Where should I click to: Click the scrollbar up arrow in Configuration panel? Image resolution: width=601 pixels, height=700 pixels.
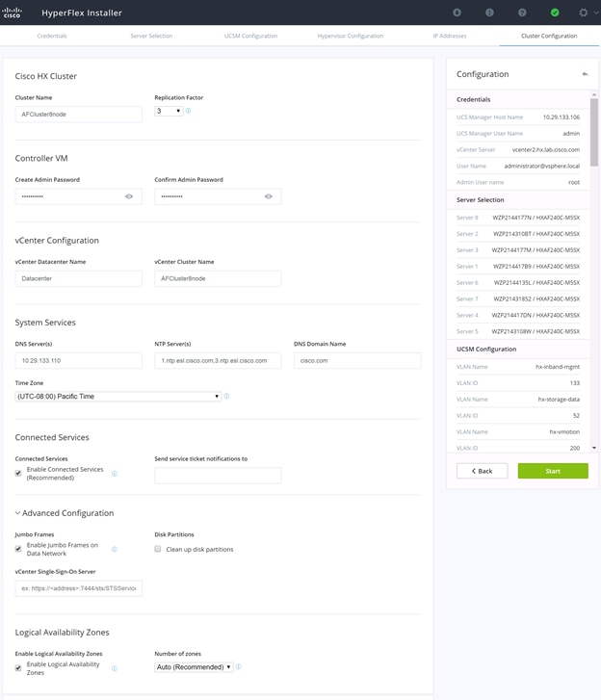[x=594, y=94]
